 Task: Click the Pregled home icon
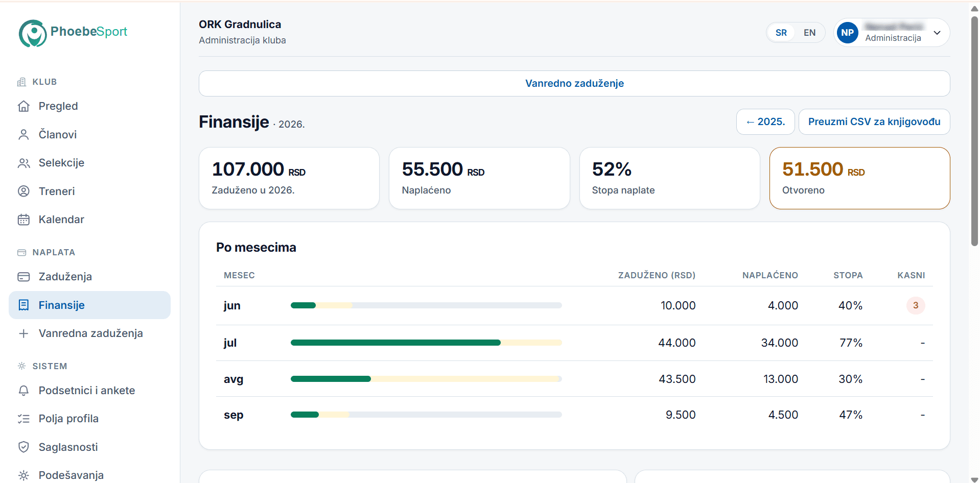point(24,106)
